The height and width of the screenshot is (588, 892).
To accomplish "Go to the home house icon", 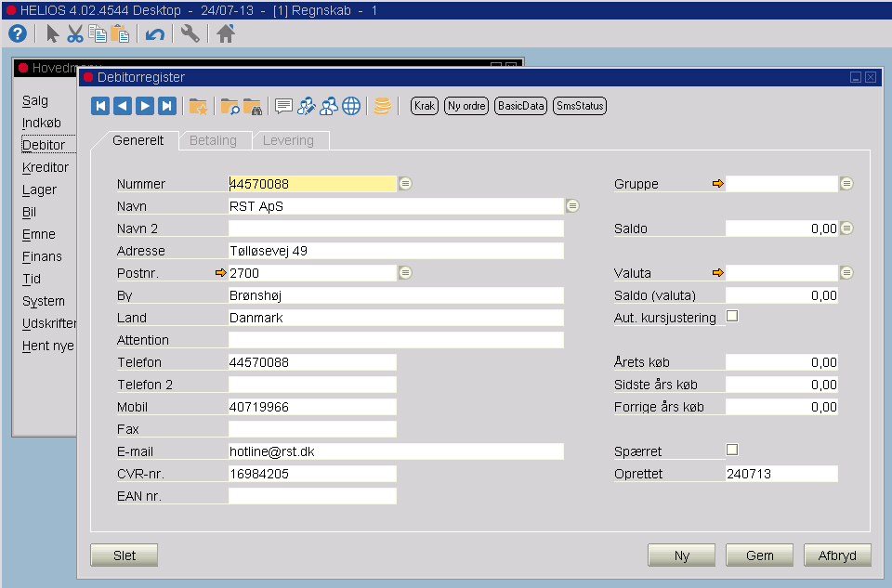I will coord(225,34).
